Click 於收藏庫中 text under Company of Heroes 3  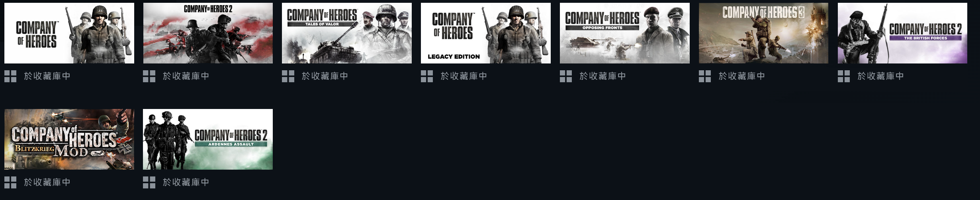pos(741,76)
